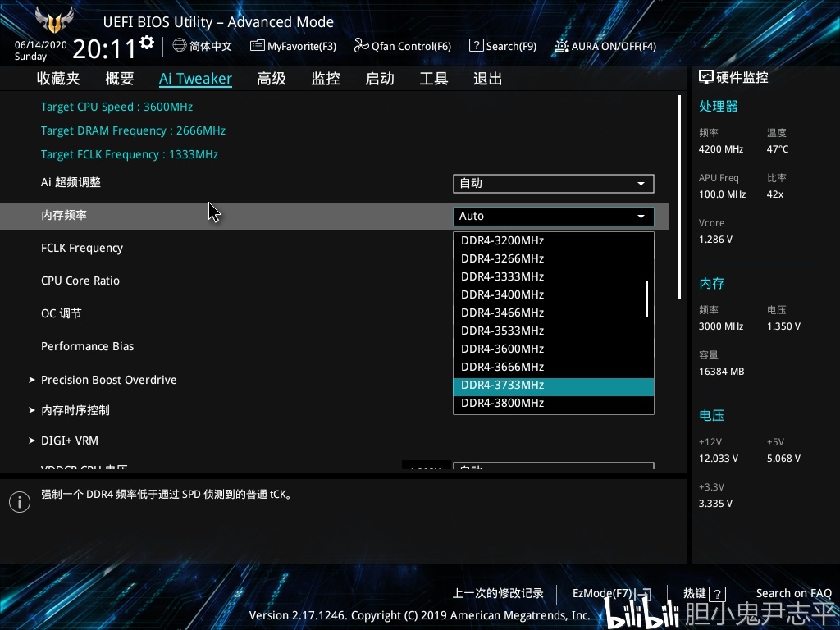Select the 内存频率 setting row label
Image resolution: width=840 pixels, height=630 pixels.
(x=64, y=216)
